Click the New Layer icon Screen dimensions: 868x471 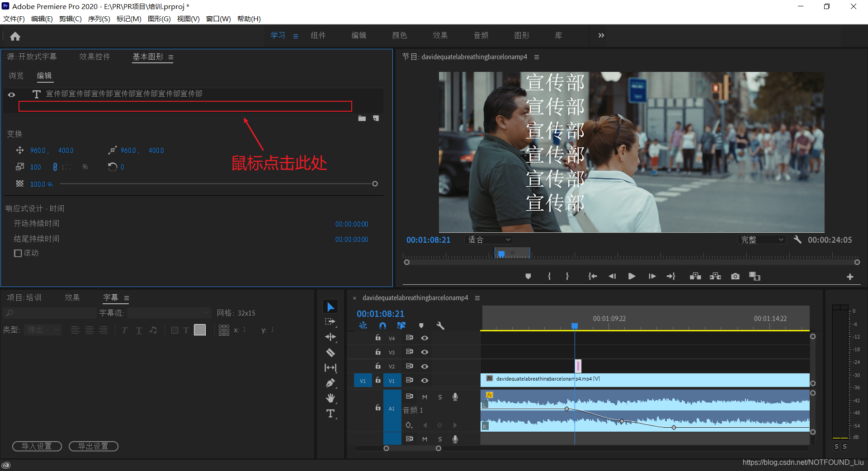pyautogui.click(x=376, y=118)
